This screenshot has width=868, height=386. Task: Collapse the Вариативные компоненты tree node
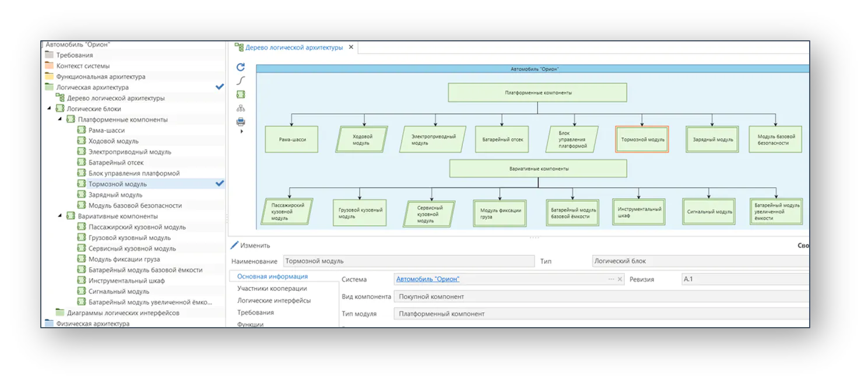tap(59, 216)
